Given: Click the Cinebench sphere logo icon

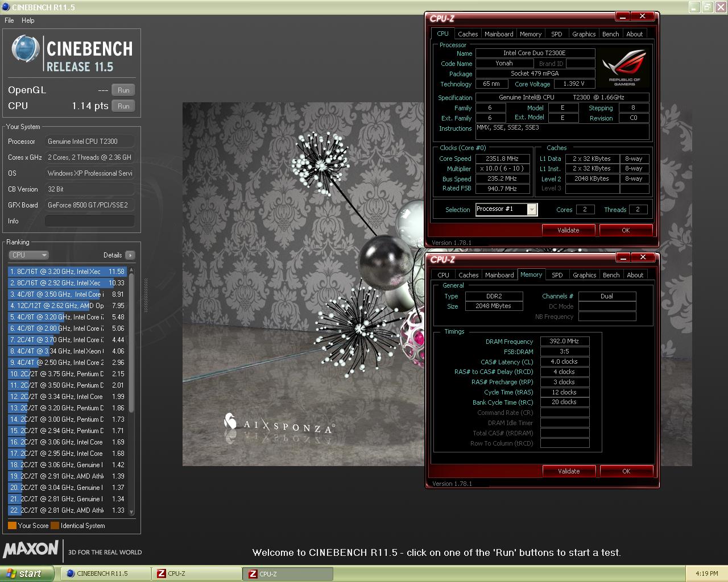Looking at the screenshot, I should pos(26,49).
